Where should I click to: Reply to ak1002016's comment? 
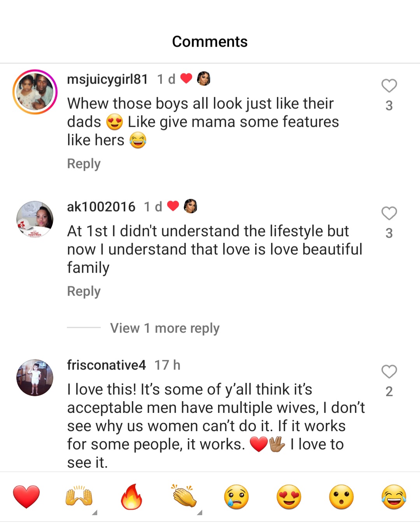point(84,291)
